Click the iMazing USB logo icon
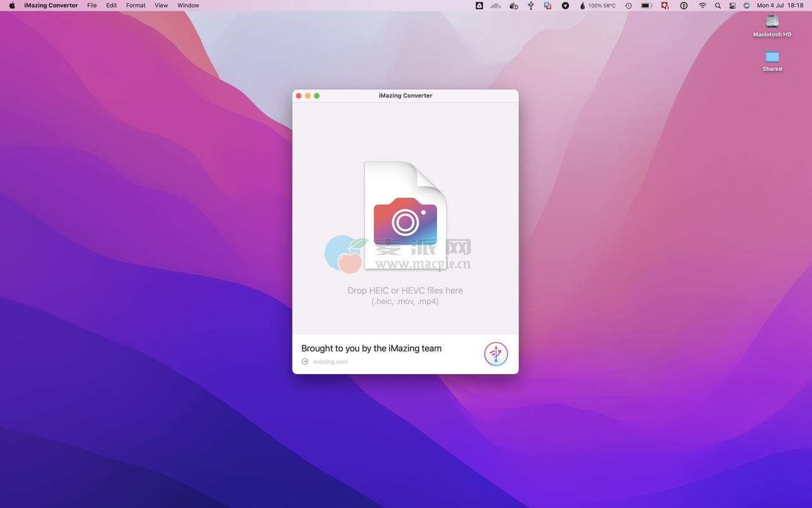The height and width of the screenshot is (508, 812). (x=496, y=354)
